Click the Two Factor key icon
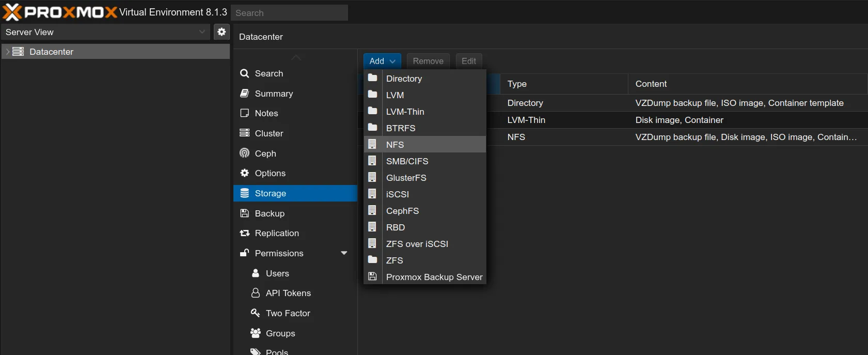Viewport: 868px width, 355px height. [x=255, y=313]
